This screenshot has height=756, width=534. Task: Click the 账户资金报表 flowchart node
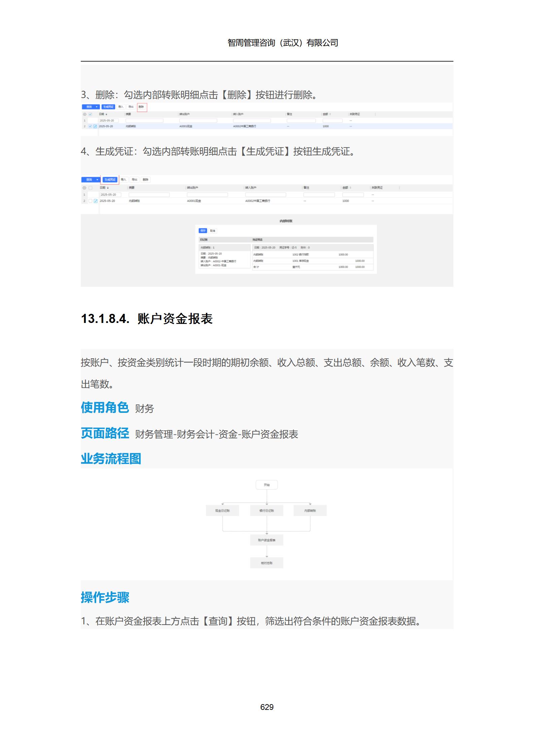point(267,540)
